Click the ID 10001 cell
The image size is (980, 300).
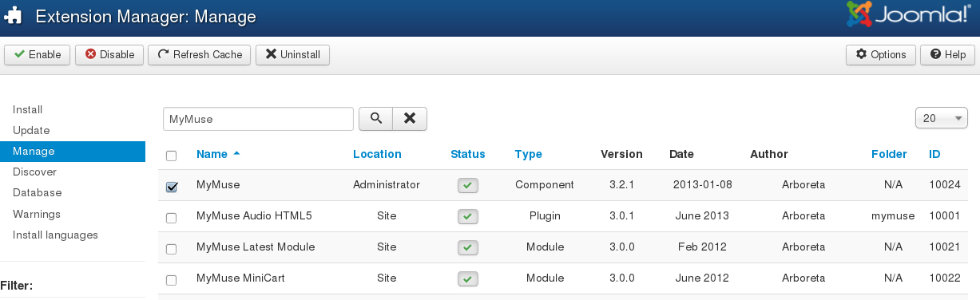coord(944,215)
